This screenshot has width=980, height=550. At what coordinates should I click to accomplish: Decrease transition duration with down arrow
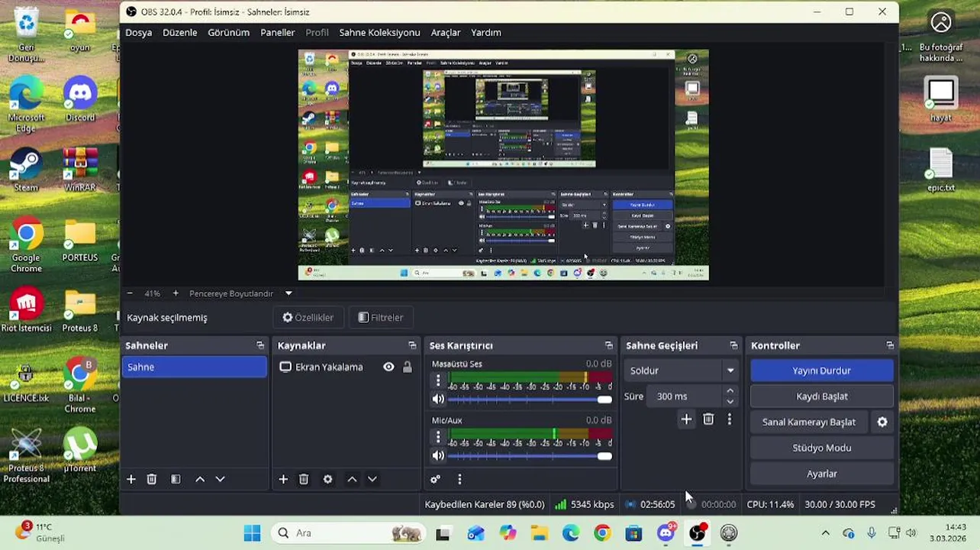(730, 402)
